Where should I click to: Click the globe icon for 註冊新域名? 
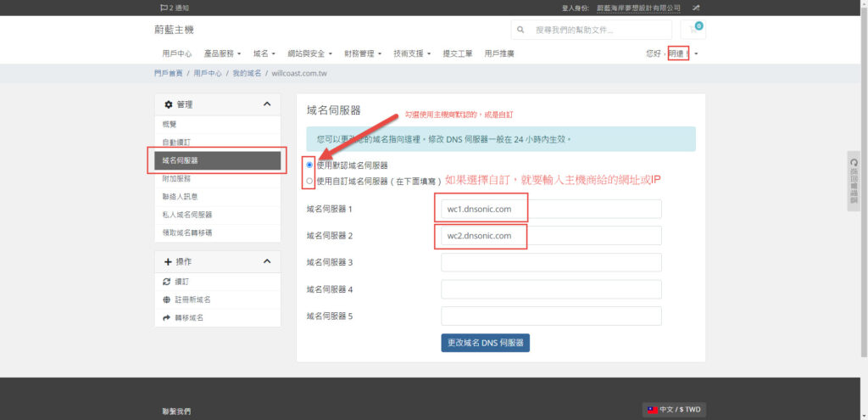166,300
